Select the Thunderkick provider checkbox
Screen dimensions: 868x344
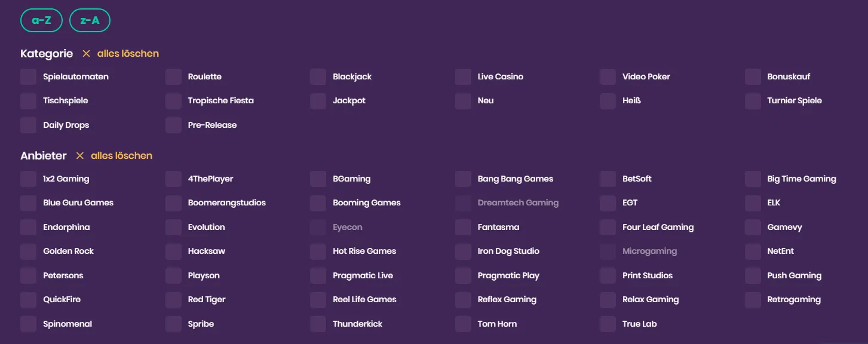[x=318, y=324]
